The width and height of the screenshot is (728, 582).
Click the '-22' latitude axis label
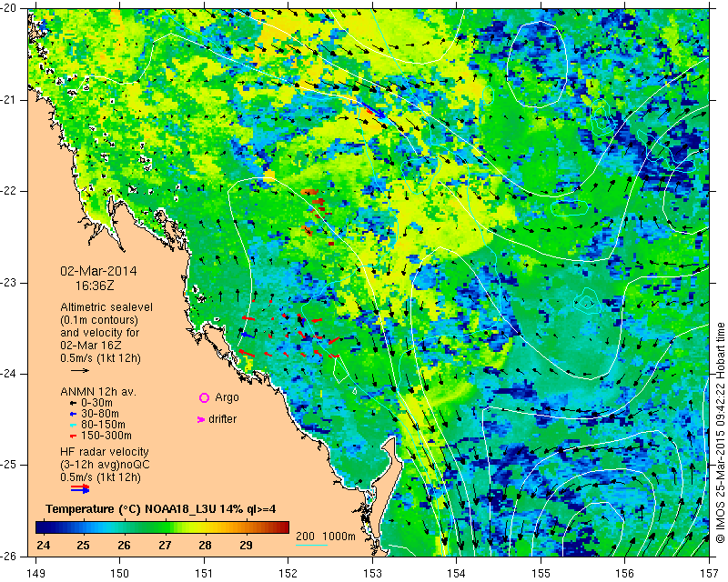9,191
